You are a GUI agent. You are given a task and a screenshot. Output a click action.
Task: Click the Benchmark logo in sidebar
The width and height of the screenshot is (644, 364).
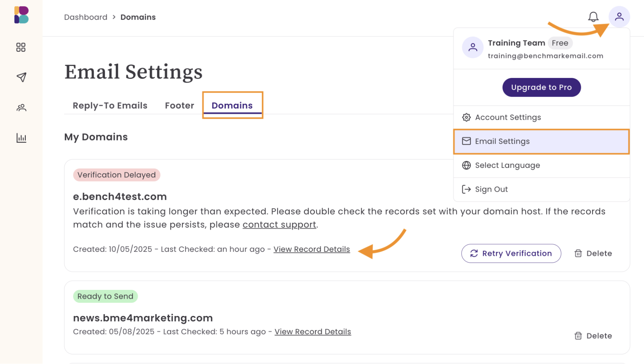(x=21, y=15)
